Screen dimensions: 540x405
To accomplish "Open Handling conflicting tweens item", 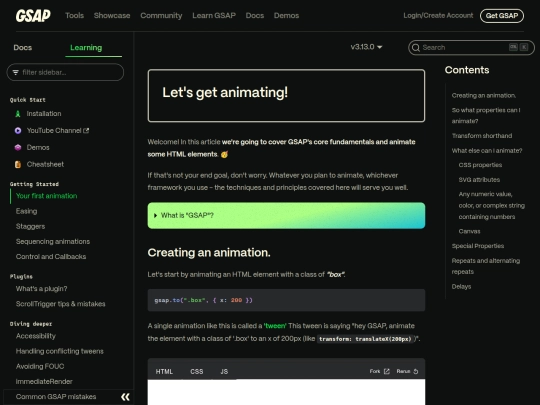I will pyautogui.click(x=60, y=351).
